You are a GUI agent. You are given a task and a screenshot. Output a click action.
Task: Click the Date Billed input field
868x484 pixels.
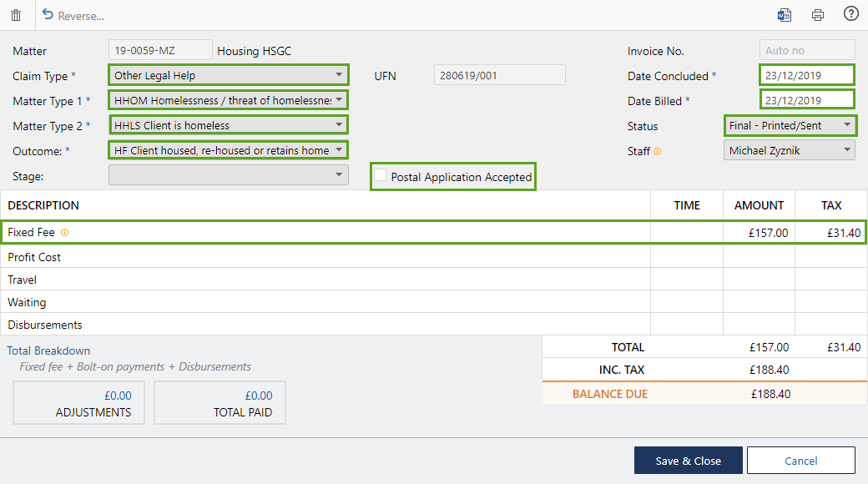[806, 100]
